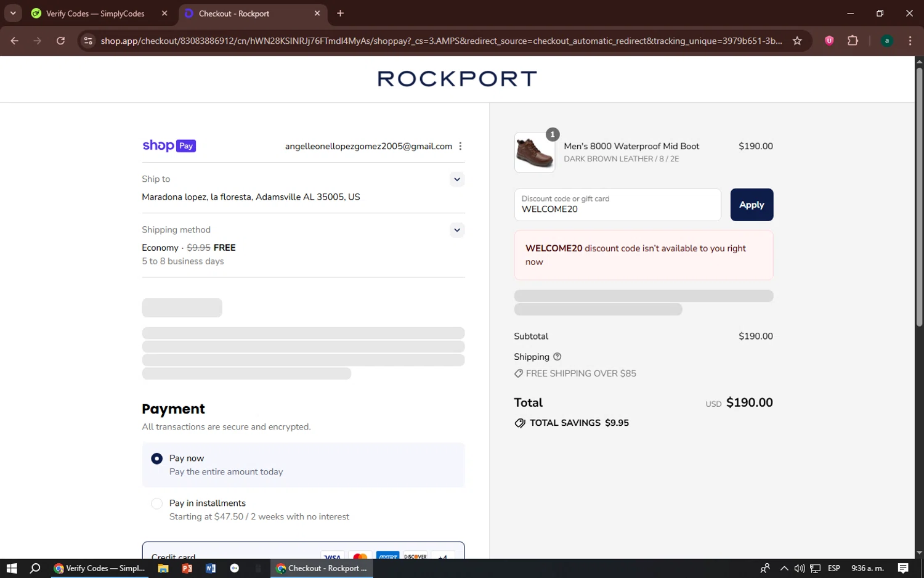
Task: Open Windows taskbar search
Action: pos(35,568)
